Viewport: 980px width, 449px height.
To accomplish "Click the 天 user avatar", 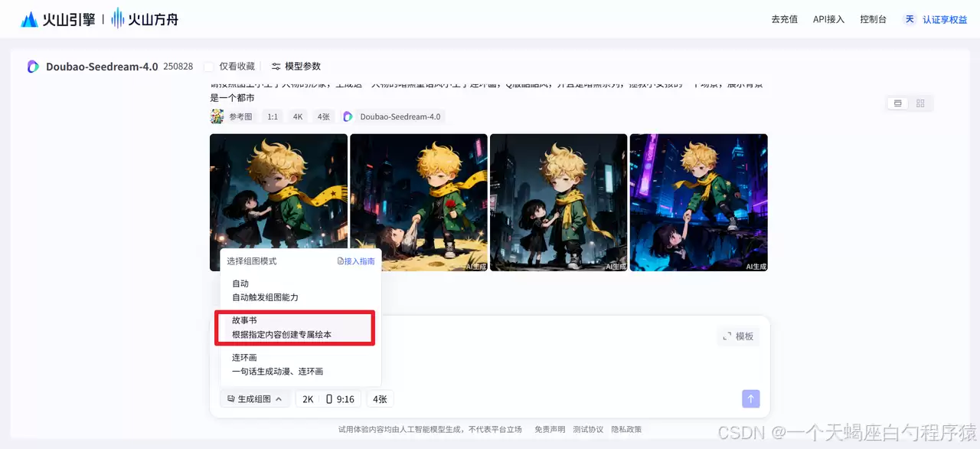I will pos(910,19).
